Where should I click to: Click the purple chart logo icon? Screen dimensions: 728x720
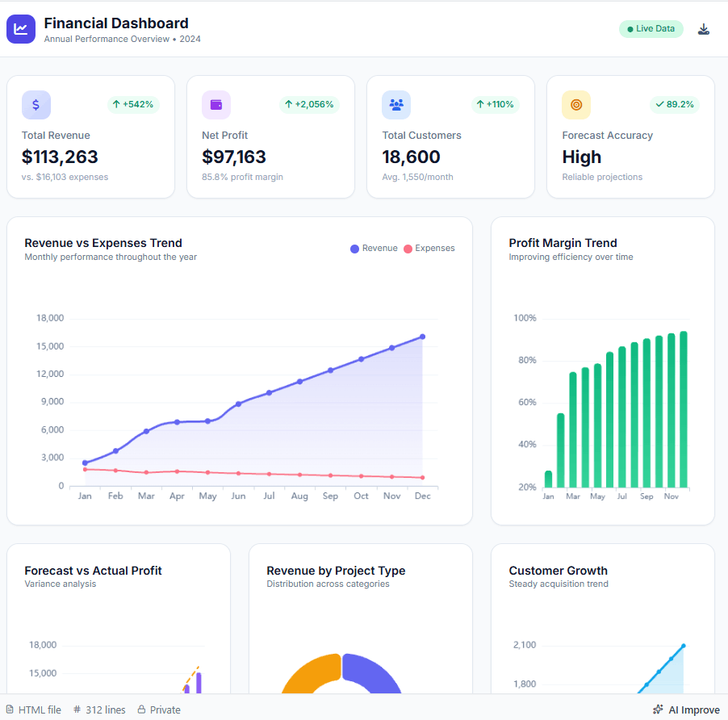click(x=20, y=28)
